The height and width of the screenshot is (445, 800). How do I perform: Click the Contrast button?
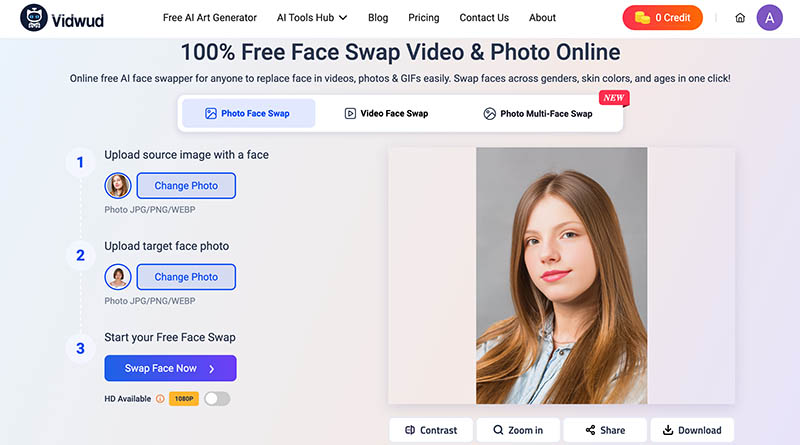coord(431,430)
